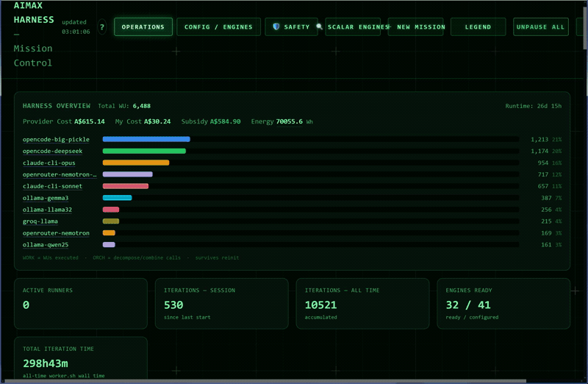The image size is (588, 384).
Task: Open the Safety tab with shield icon
Action: coord(291,27)
